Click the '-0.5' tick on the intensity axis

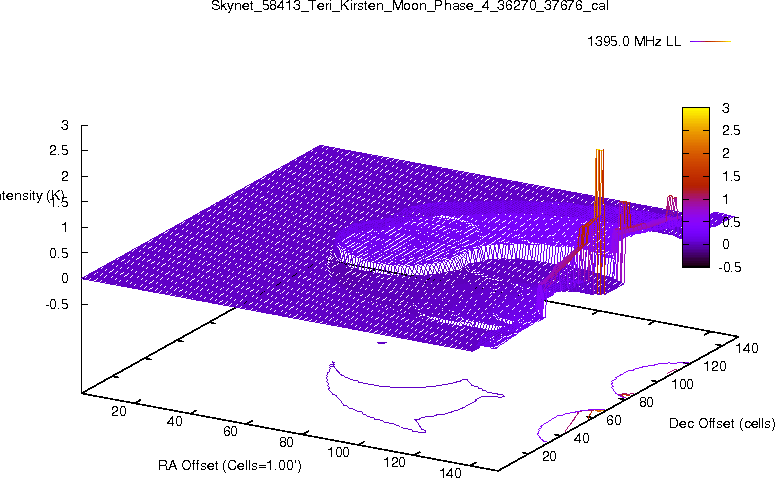(x=57, y=304)
